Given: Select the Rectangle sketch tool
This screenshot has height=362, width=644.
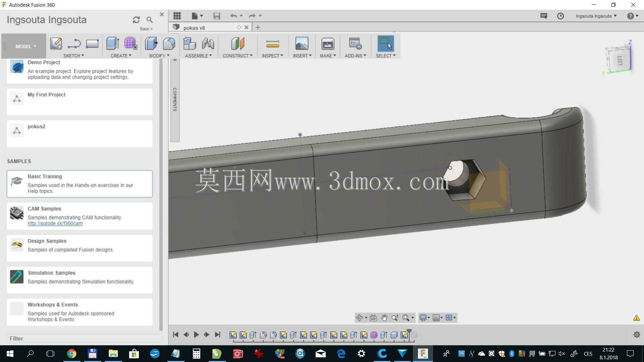Looking at the screenshot, I should [x=92, y=44].
